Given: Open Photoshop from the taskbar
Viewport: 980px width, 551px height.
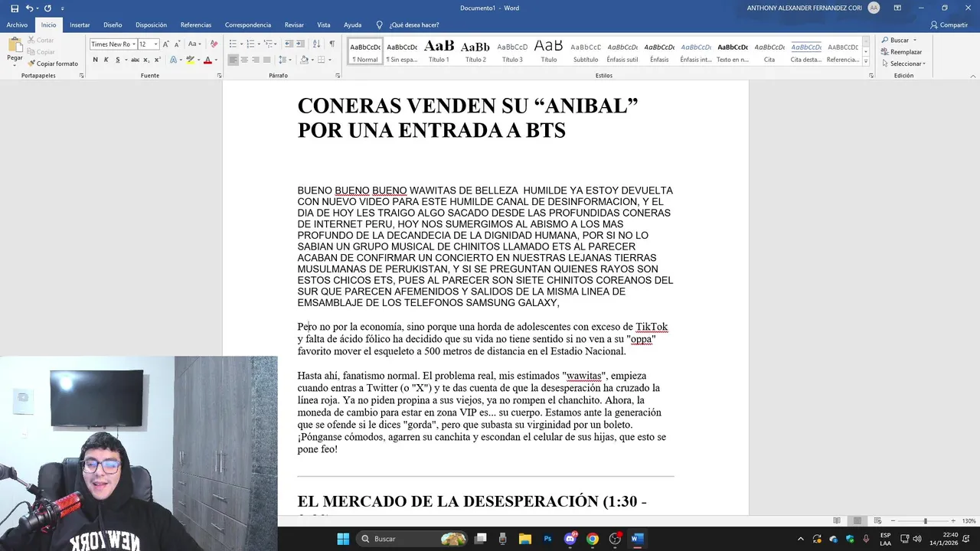Looking at the screenshot, I should point(547,539).
